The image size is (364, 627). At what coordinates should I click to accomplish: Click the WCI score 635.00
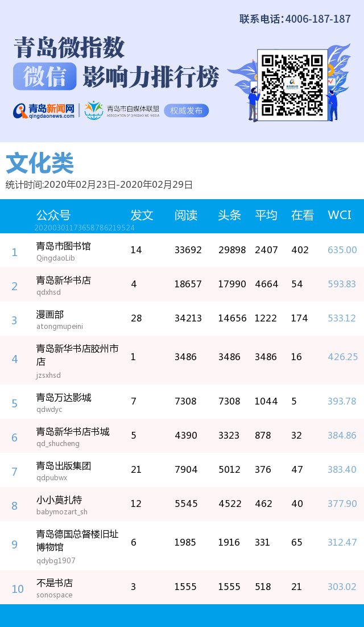click(x=342, y=250)
